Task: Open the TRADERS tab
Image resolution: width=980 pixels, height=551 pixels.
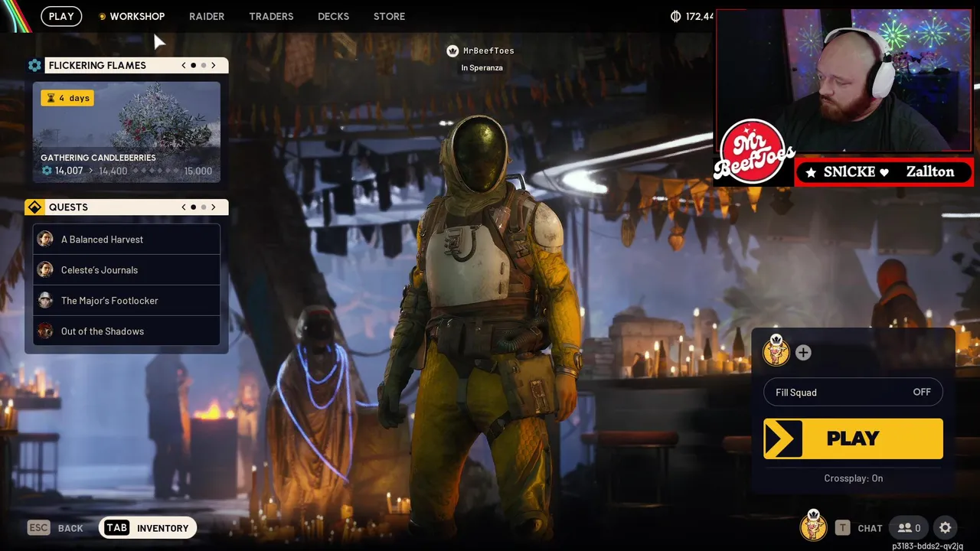Action: [271, 16]
